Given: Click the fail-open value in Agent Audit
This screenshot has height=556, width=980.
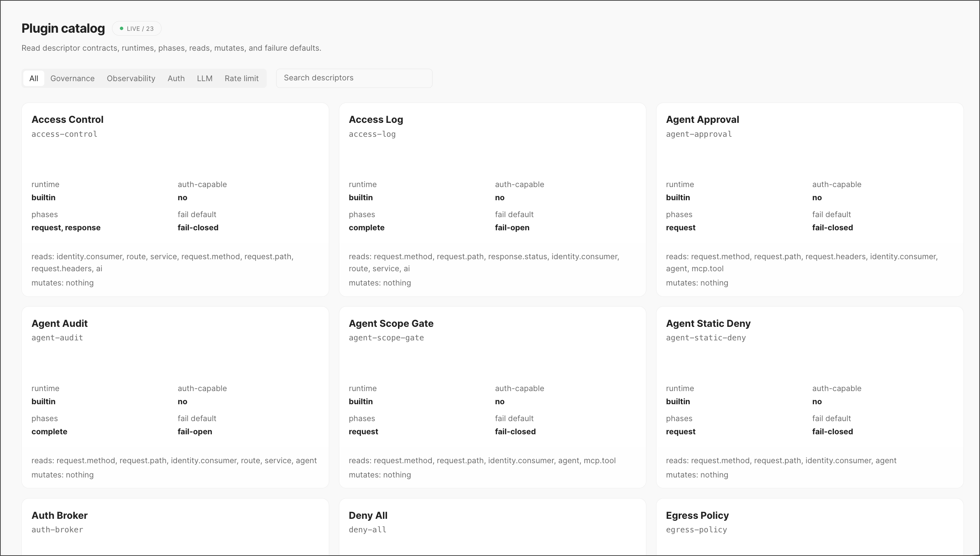Looking at the screenshot, I should [195, 432].
